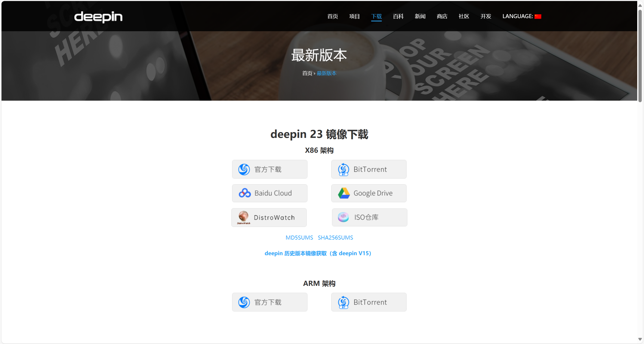Click the scrollbar down arrow
644x344 pixels.
coord(640,339)
